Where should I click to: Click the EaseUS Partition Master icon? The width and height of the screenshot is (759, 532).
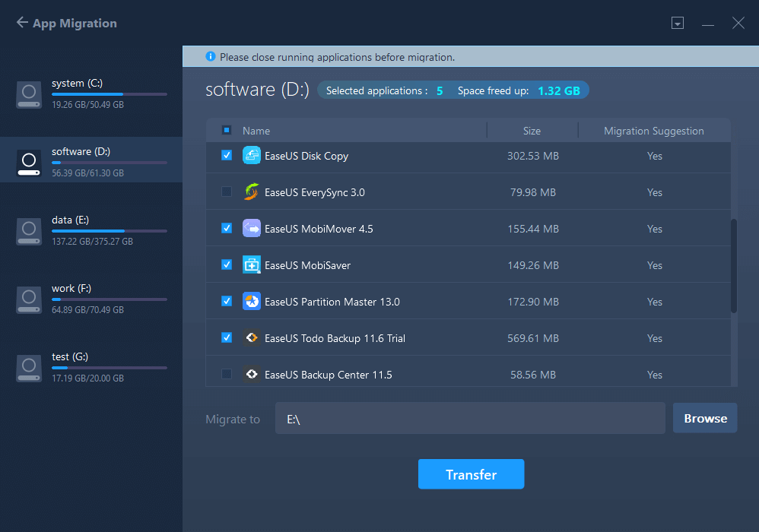tap(252, 302)
